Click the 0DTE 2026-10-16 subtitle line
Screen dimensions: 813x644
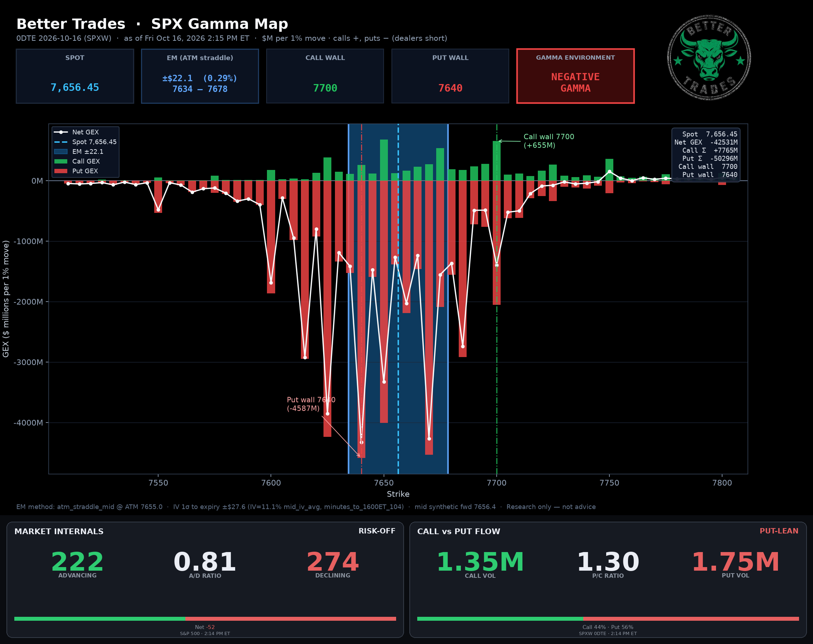pos(232,38)
